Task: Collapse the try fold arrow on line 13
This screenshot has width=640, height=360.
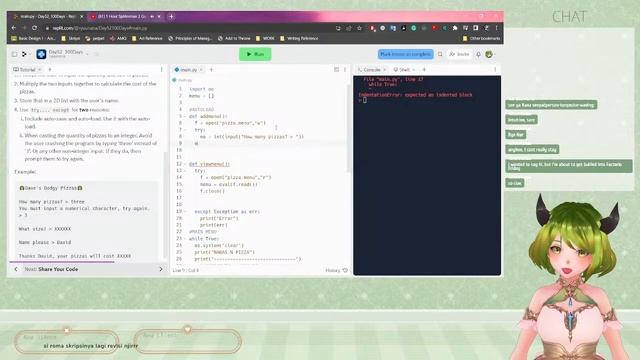Action: [185, 171]
